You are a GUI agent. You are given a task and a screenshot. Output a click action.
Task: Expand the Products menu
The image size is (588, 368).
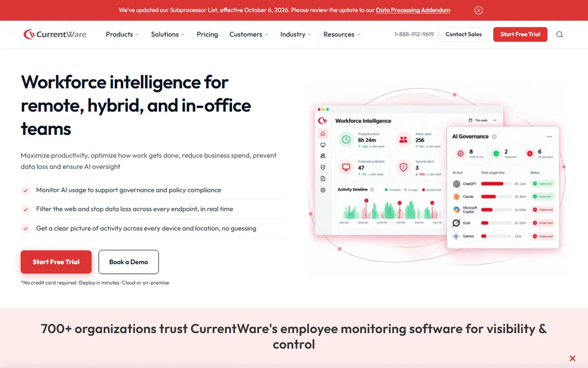122,34
